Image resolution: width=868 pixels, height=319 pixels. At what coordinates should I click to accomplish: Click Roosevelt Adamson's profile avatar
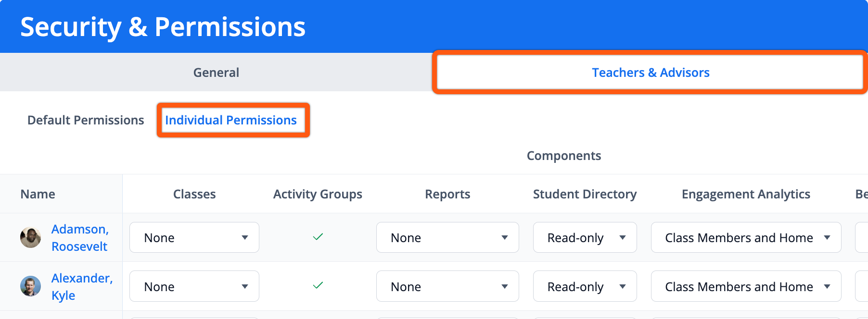[x=30, y=237]
